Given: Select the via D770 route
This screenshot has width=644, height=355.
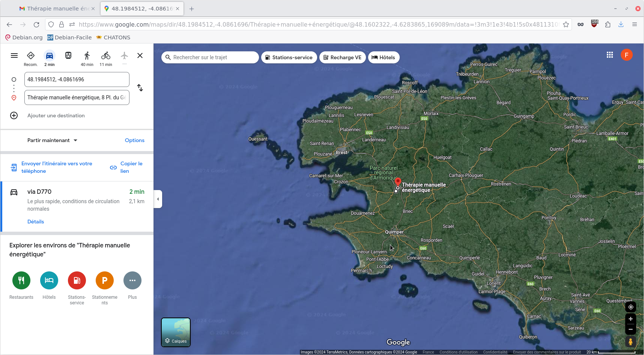Looking at the screenshot, I should (77, 207).
